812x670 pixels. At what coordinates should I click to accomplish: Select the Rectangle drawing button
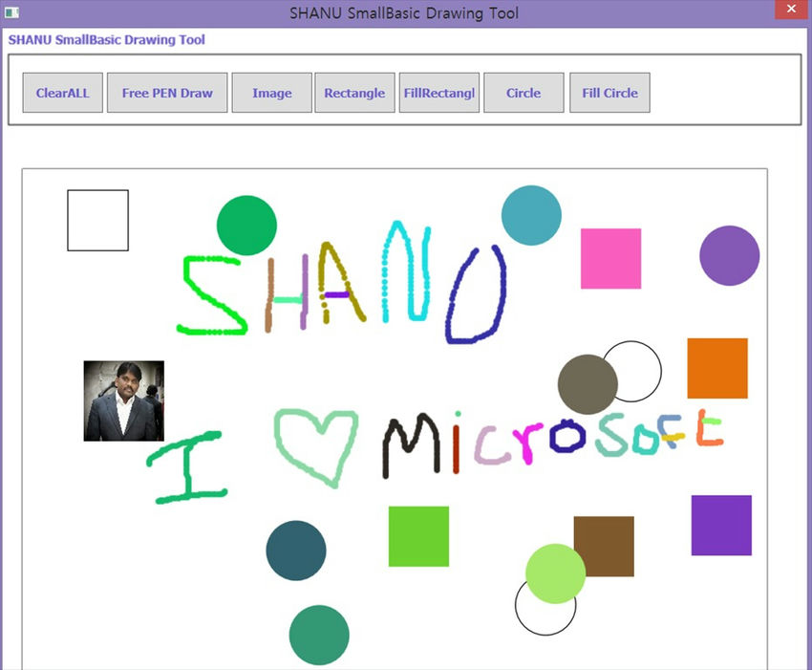(x=354, y=93)
